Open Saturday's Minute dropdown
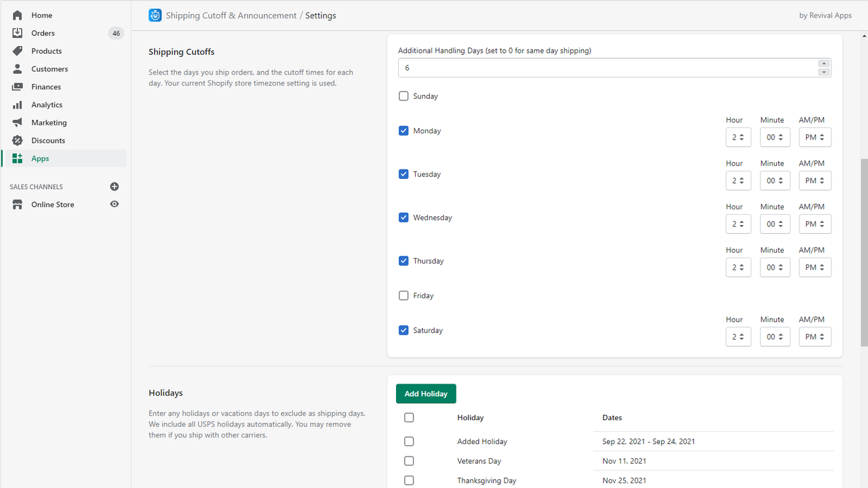Image resolution: width=868 pixels, height=488 pixels. point(774,336)
